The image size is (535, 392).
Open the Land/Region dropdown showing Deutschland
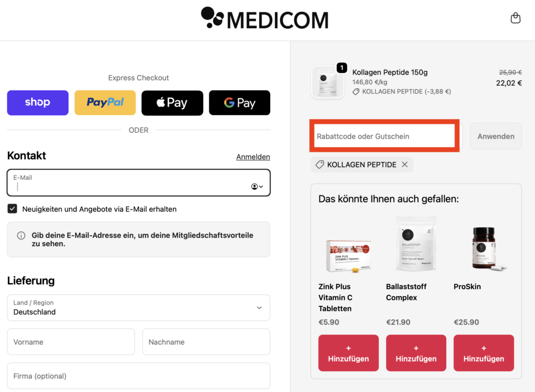coord(138,307)
